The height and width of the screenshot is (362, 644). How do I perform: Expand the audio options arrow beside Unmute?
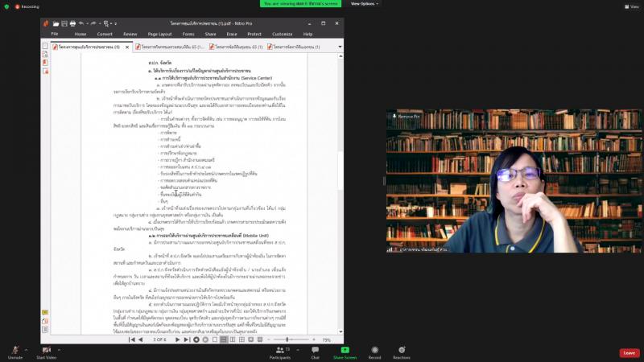[x=27, y=350]
